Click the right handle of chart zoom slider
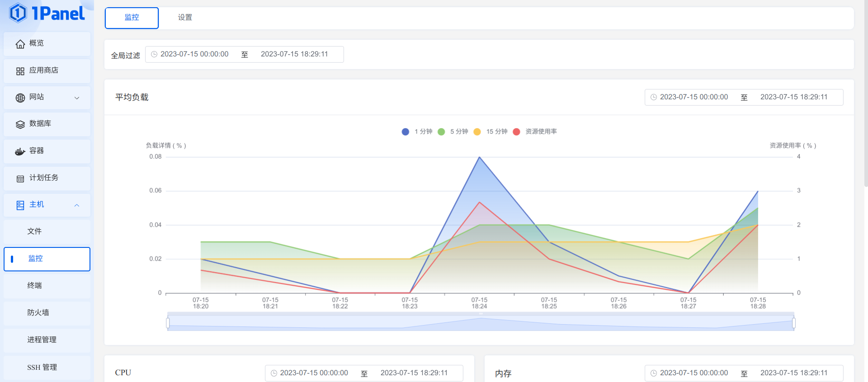This screenshot has width=868, height=382. pos(794,323)
